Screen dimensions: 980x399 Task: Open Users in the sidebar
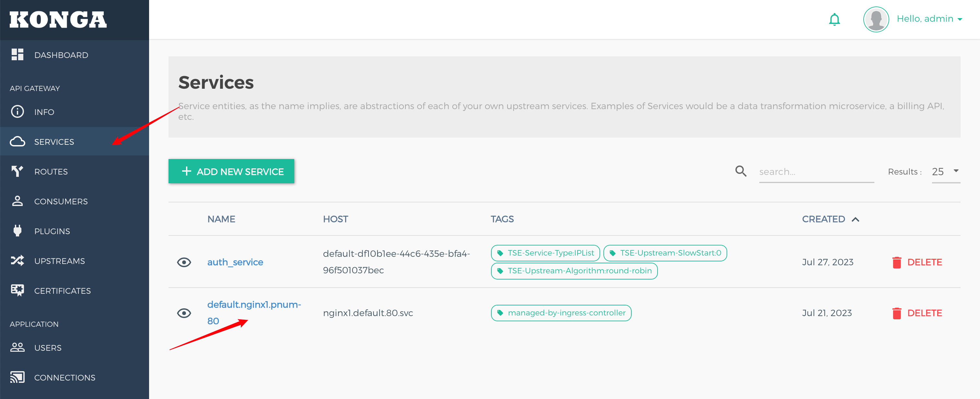tap(75, 348)
